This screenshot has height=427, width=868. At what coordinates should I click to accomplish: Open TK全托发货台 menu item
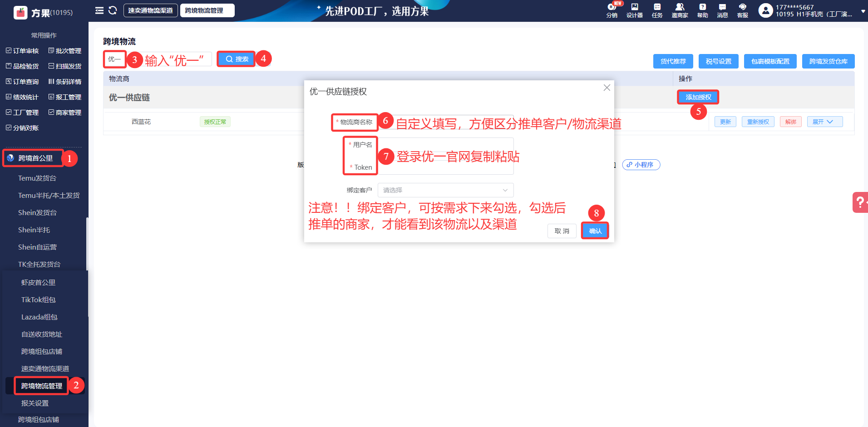point(39,265)
